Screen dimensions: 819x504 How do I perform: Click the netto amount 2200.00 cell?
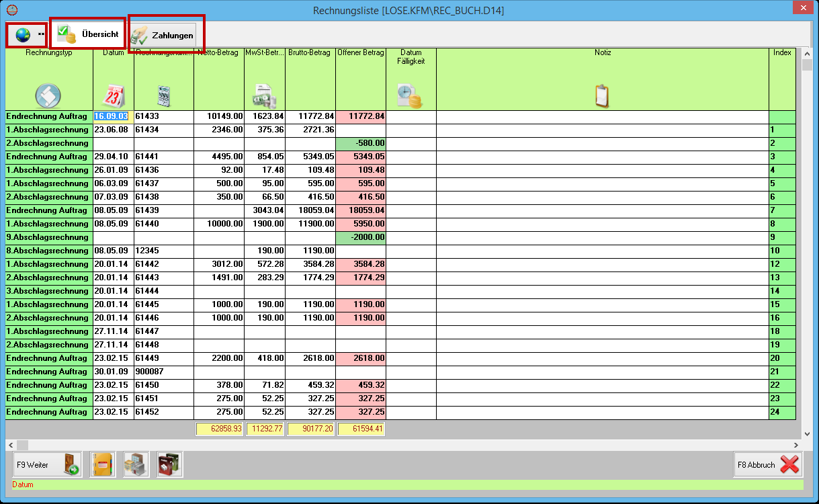coord(219,358)
